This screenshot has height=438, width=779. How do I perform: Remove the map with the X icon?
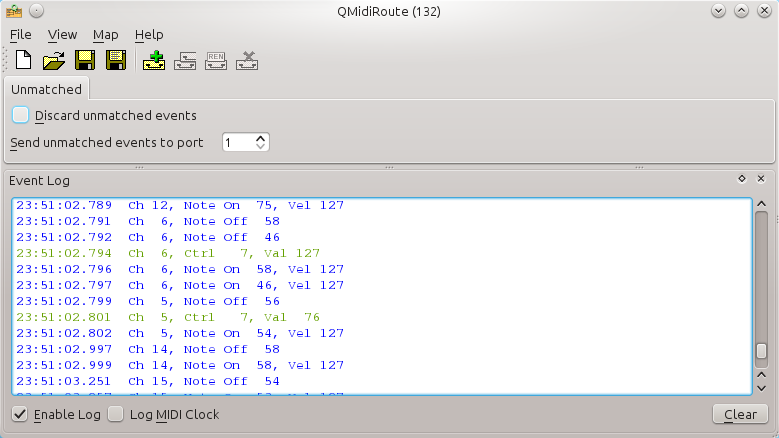coord(247,61)
